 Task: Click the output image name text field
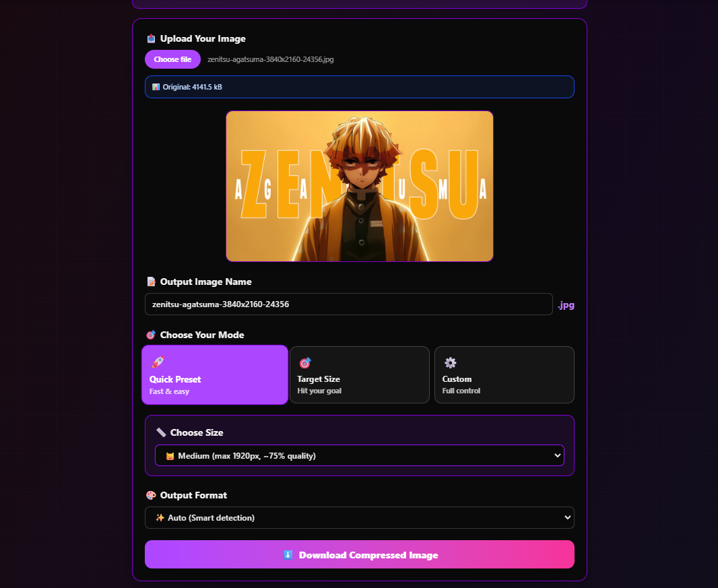click(348, 304)
